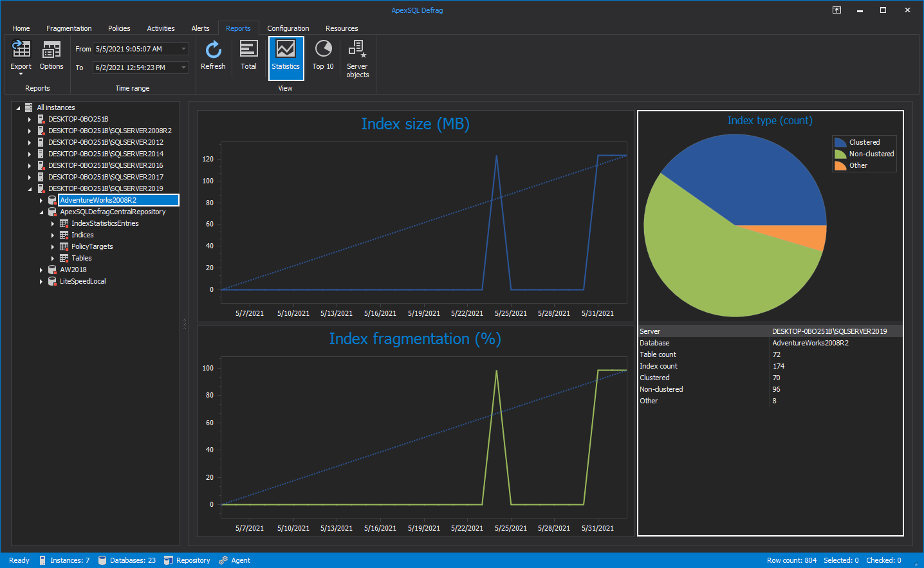Expand the DESKTOP-0BO251B\SQLSERVER2016 instance
Viewport: 924px width, 568px height.
coord(28,165)
